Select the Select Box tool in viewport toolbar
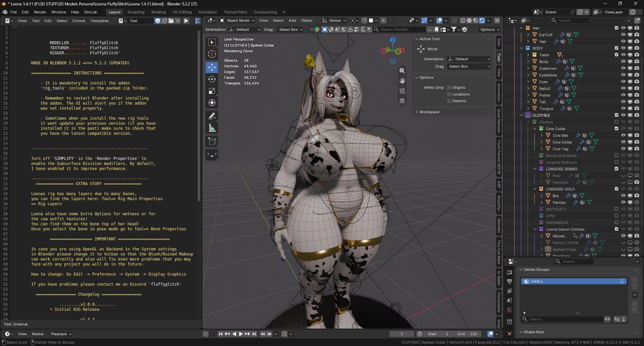 click(212, 42)
